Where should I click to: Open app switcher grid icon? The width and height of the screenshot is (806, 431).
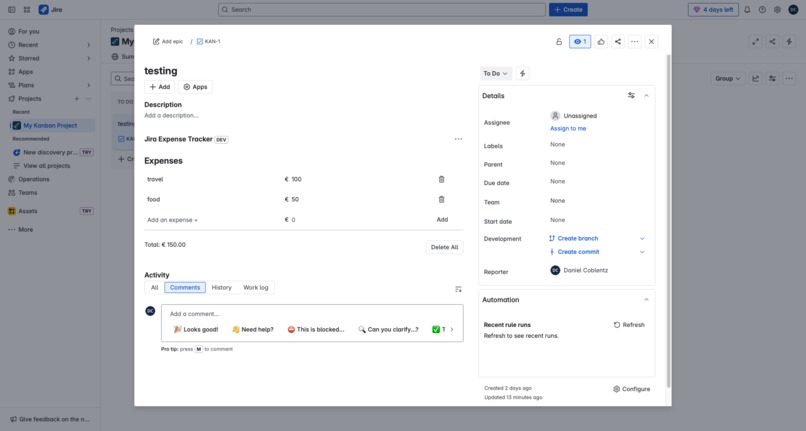pos(27,10)
